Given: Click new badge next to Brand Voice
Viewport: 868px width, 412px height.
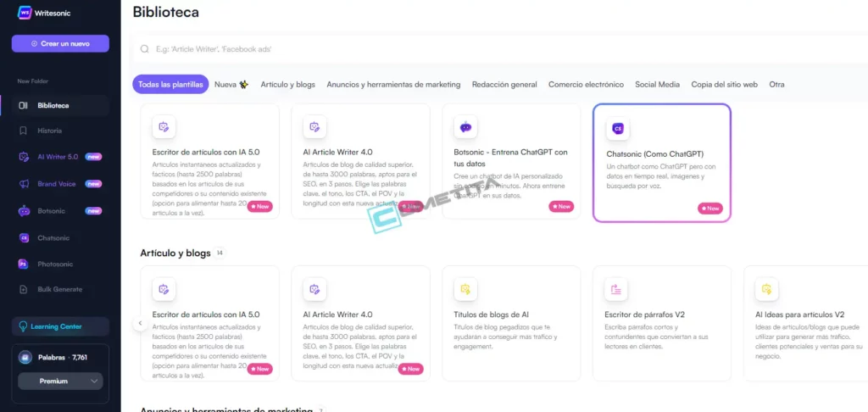Looking at the screenshot, I should 93,184.
